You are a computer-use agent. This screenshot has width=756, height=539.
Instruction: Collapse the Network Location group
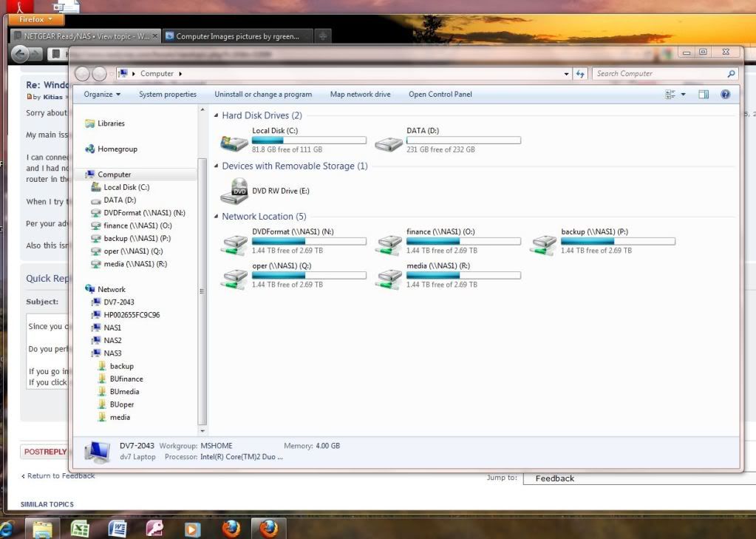216,217
